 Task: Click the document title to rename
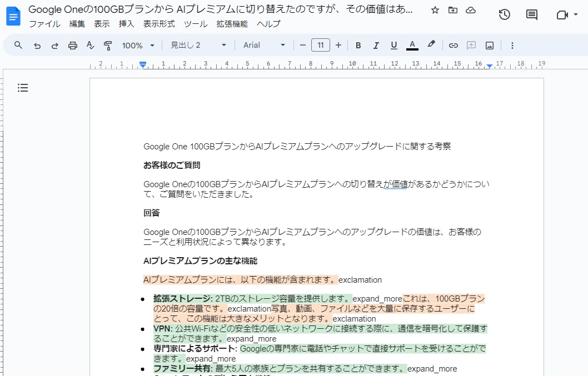[x=221, y=10]
